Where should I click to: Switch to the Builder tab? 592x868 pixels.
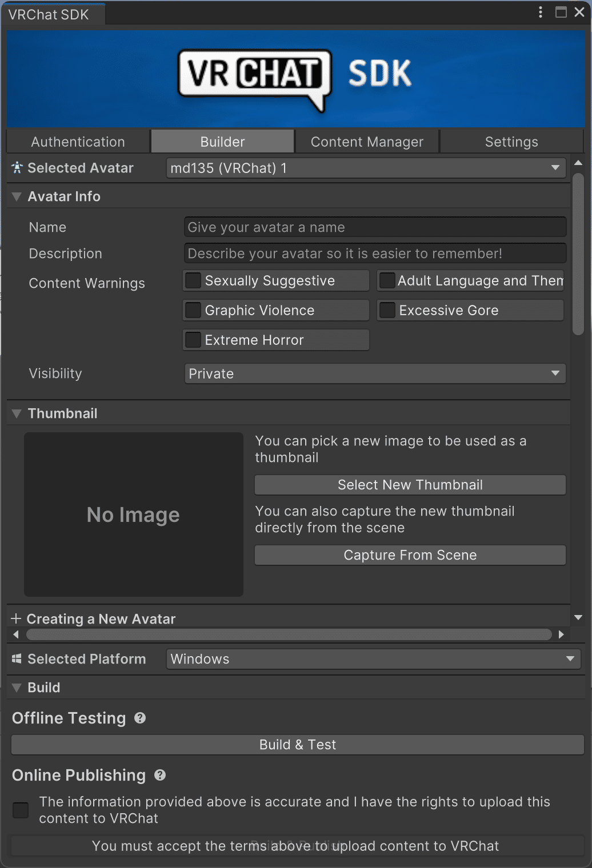click(x=222, y=142)
